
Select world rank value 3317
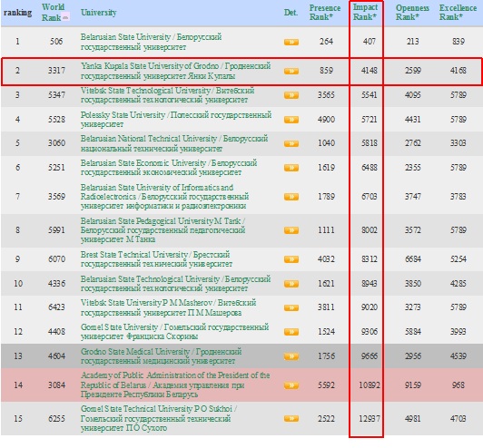(x=56, y=71)
